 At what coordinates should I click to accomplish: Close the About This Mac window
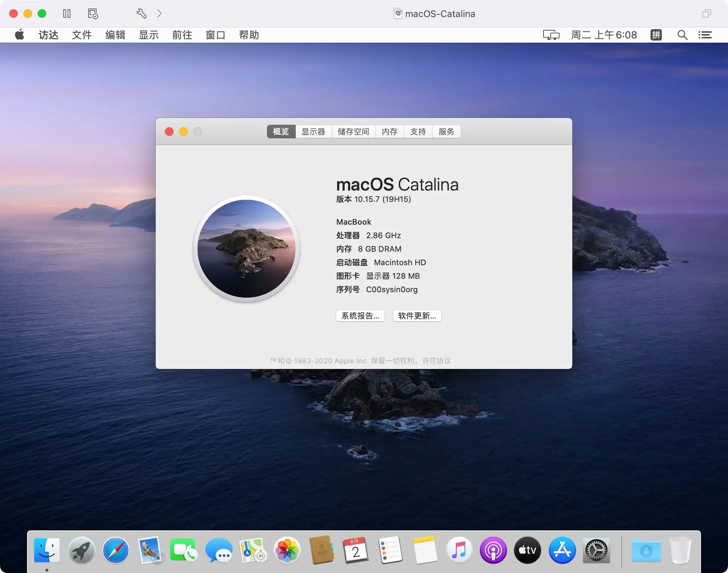(x=169, y=132)
